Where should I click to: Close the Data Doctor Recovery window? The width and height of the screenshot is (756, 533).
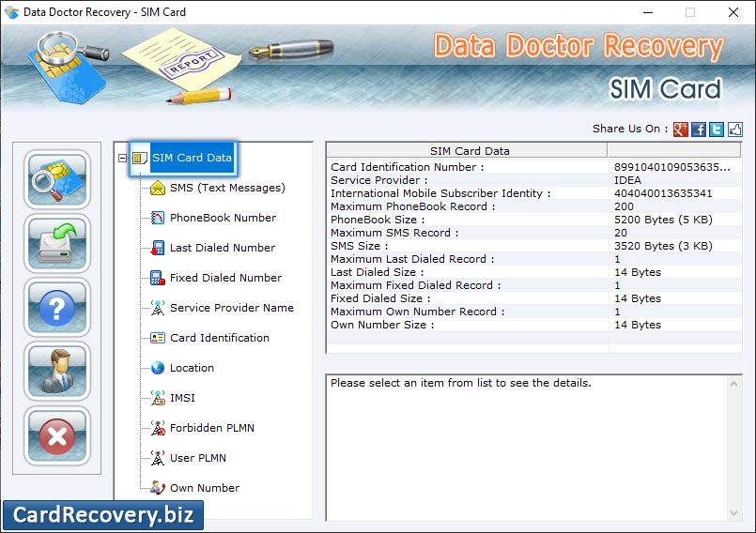(x=733, y=12)
